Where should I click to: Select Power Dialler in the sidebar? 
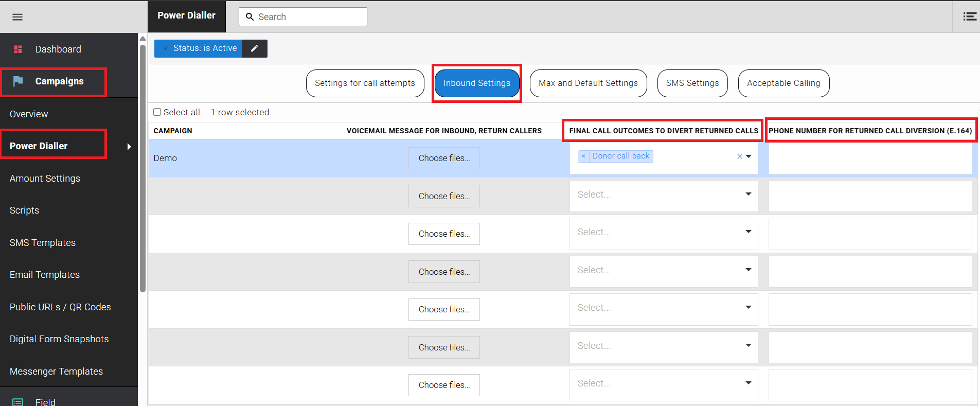pos(39,146)
